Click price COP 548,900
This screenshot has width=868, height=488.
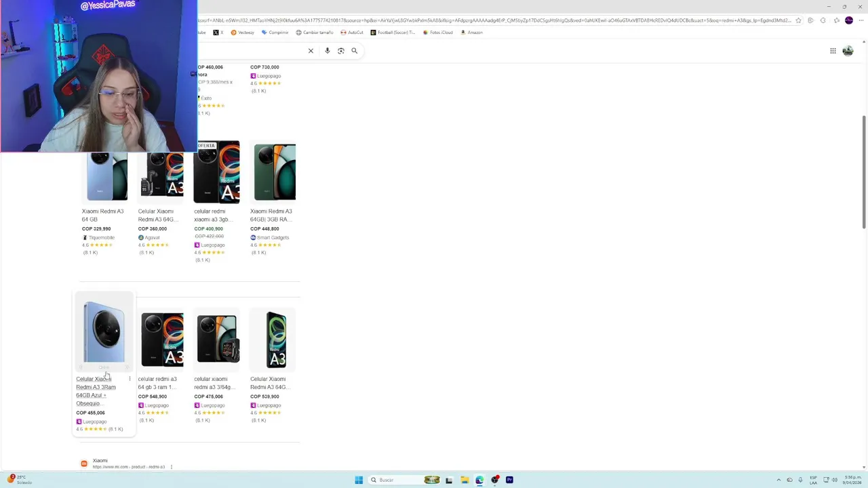coord(152,396)
